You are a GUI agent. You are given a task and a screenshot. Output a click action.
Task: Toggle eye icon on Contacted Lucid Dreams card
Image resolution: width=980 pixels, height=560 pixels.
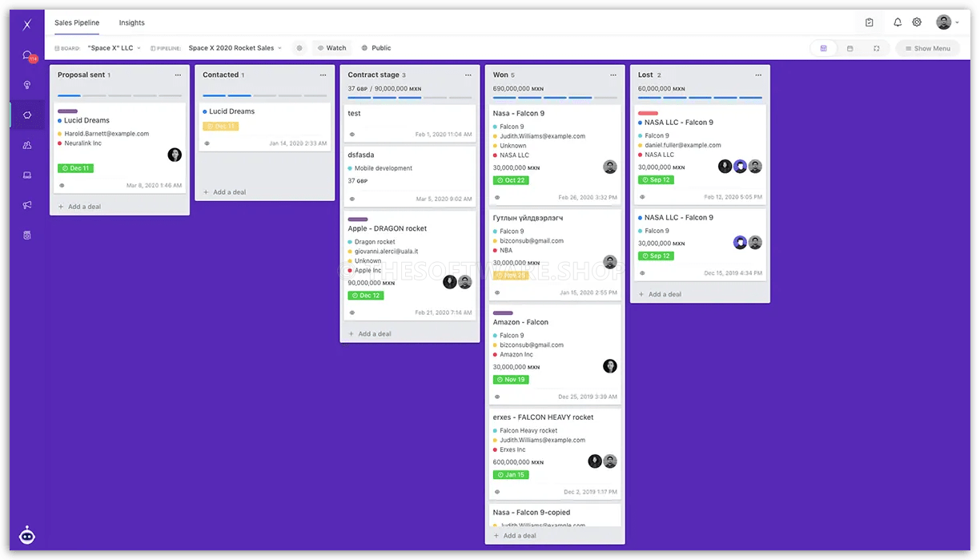point(207,143)
